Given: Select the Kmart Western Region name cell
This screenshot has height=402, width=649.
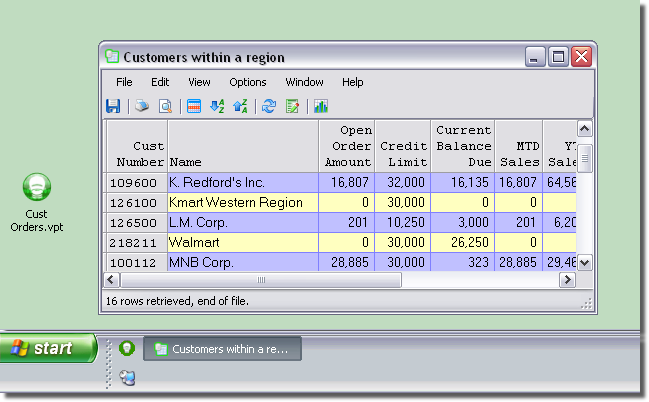Looking at the screenshot, I should tap(243, 202).
